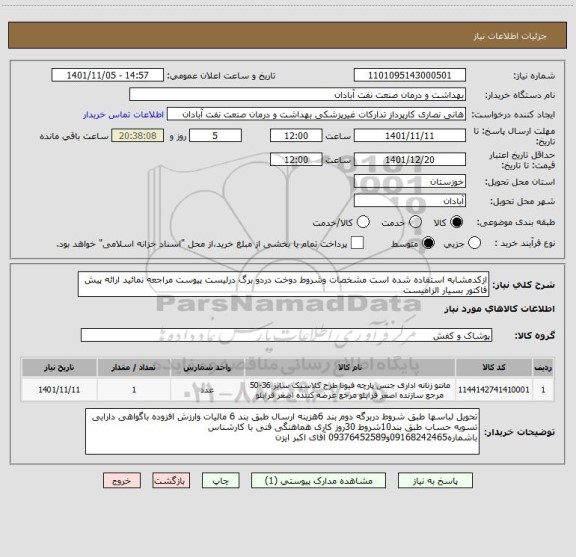Click the گروه کالا field پوشاک و کفش
Screen dimensions: 576x557
tap(286, 335)
